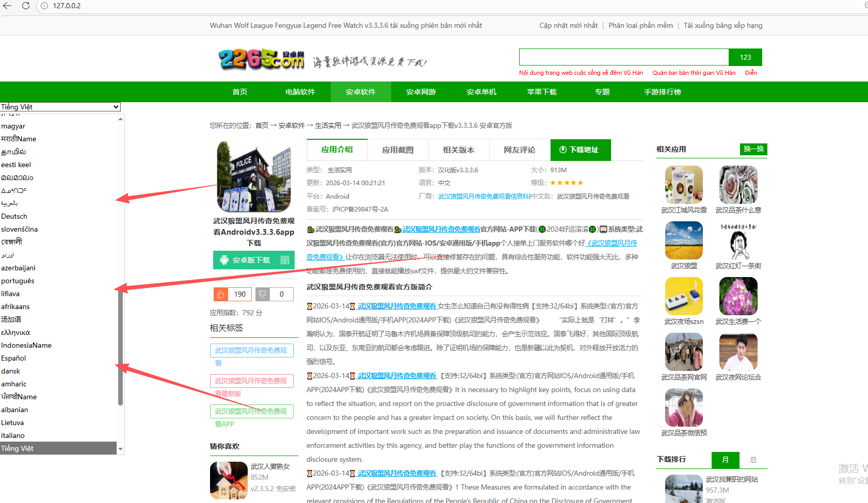Click the QR code icon on the download button
Screen dimensions: 868x503
(x=285, y=260)
